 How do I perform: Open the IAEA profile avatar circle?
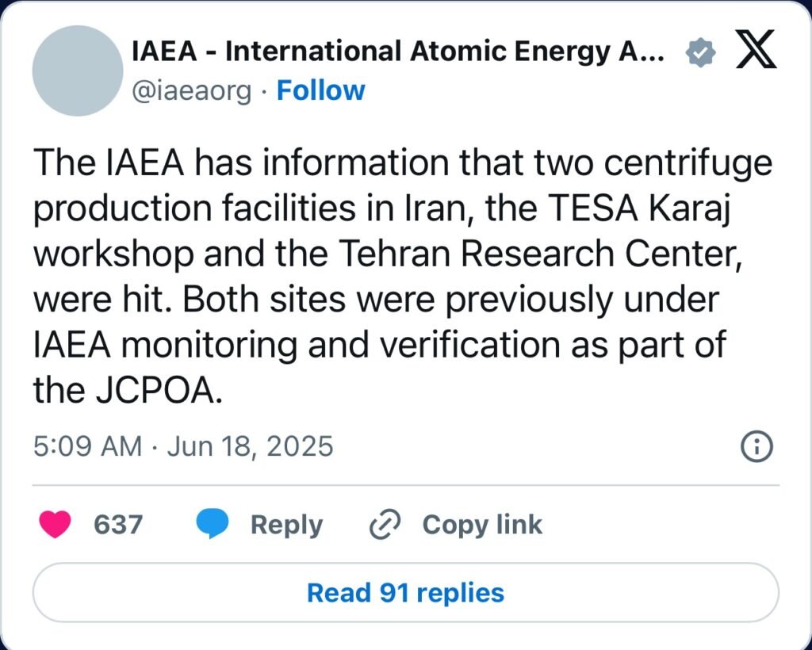78,71
